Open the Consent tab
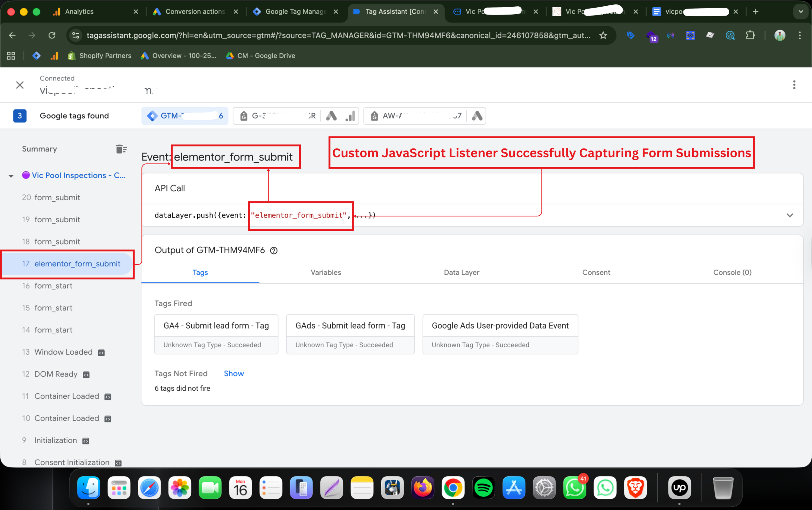Image resolution: width=812 pixels, height=510 pixels. (x=596, y=272)
